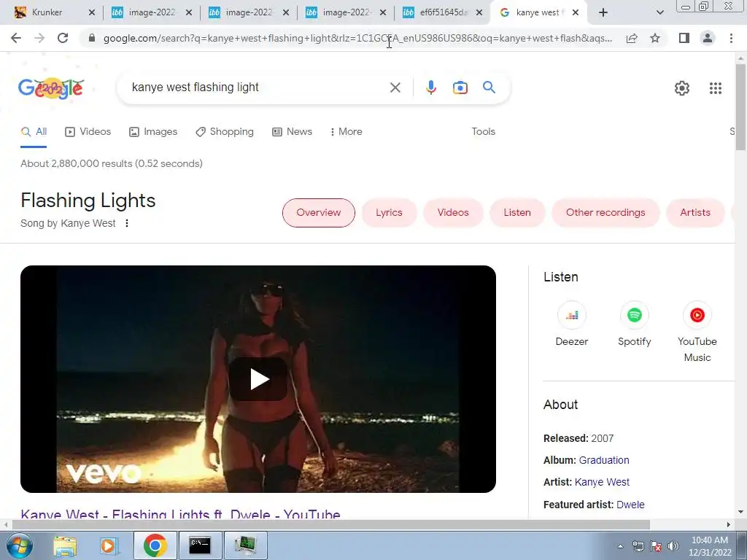Image resolution: width=747 pixels, height=560 pixels.
Task: Bookmark this page with the star icon
Action: [x=655, y=38]
